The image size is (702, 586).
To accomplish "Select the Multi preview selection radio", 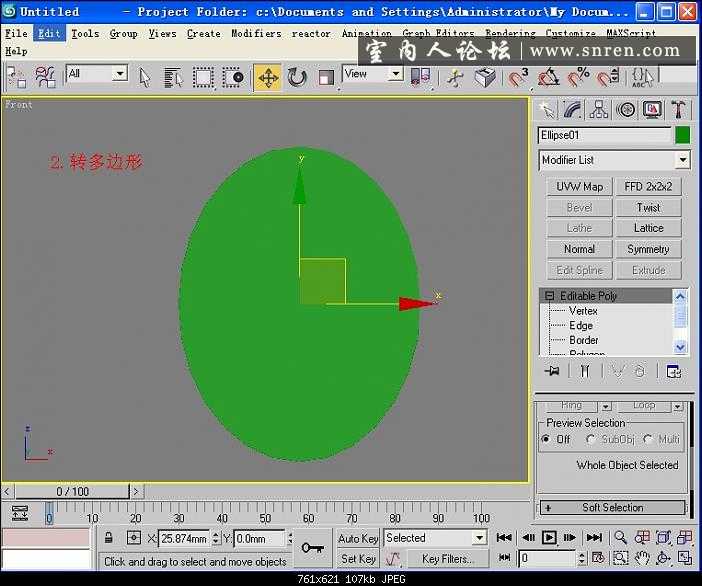I will tap(648, 439).
